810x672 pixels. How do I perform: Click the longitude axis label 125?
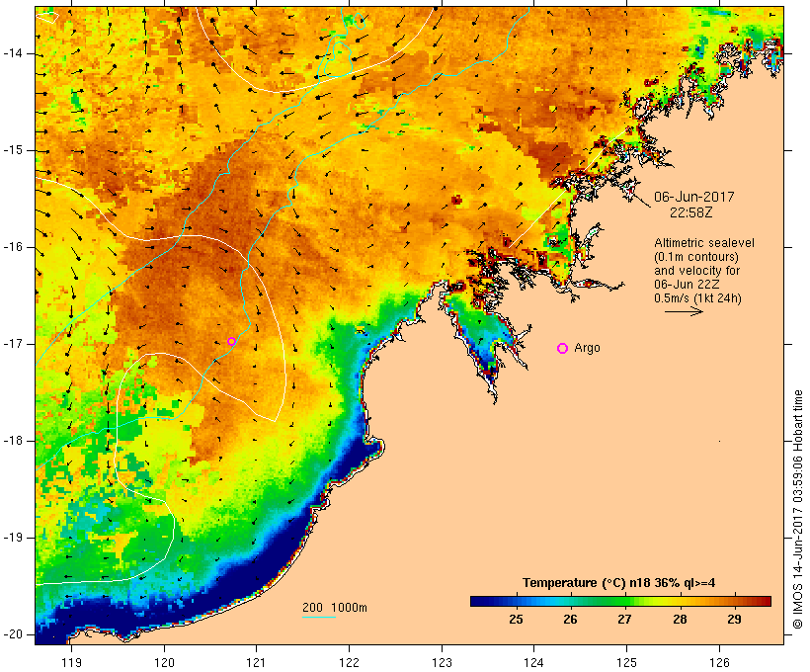point(626,662)
